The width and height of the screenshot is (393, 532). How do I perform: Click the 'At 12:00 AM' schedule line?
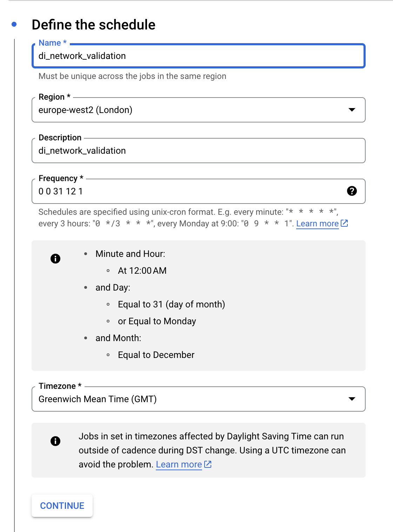click(142, 271)
